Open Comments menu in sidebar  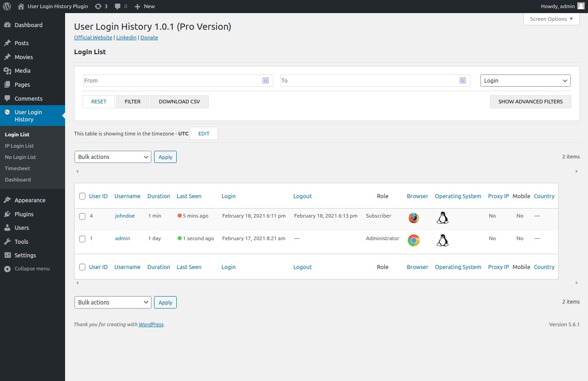[33, 98]
